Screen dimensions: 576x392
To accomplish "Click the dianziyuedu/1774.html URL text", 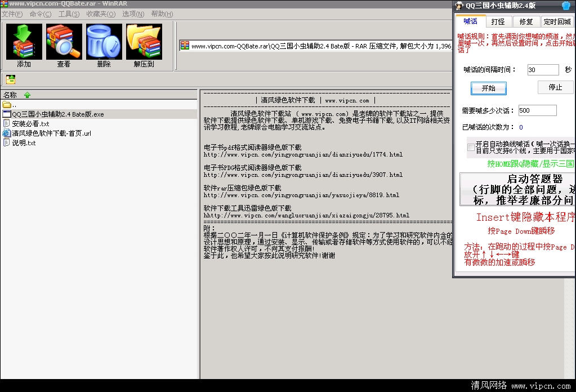I will coord(303,155).
